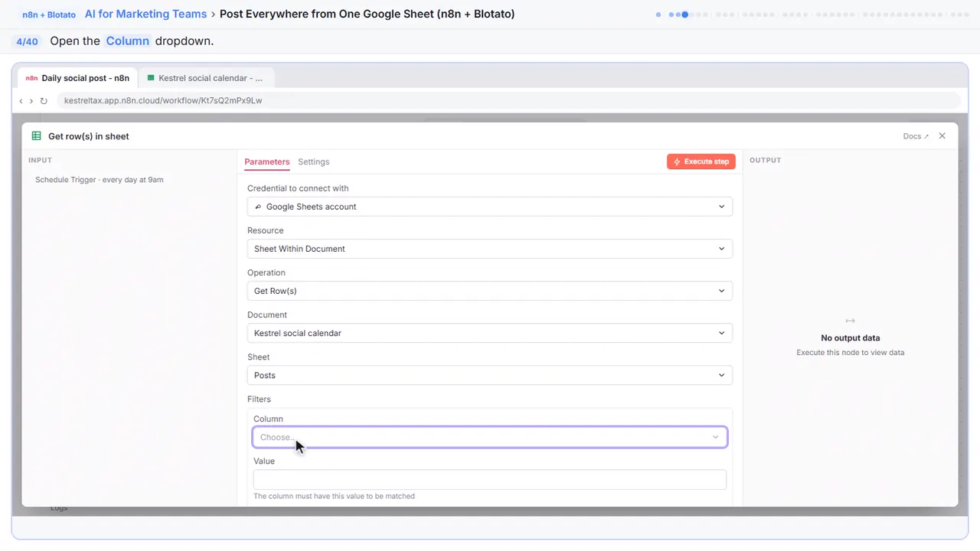
Task: Expand the Resource dropdown
Action: coord(490,249)
